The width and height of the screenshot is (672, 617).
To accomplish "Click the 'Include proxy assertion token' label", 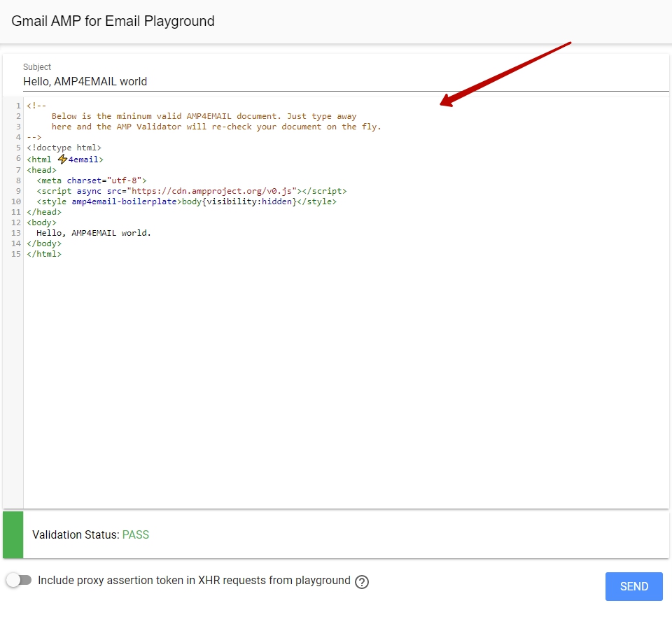I will click(194, 581).
